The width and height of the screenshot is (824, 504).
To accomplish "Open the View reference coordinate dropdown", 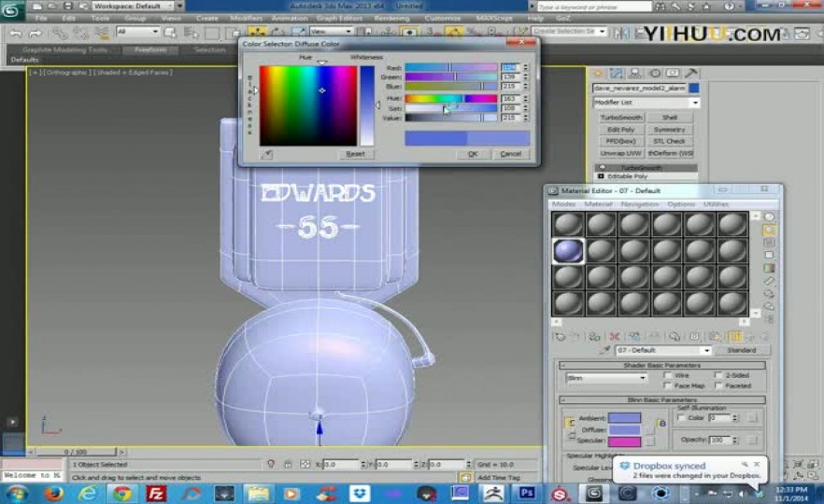I will coord(331,32).
